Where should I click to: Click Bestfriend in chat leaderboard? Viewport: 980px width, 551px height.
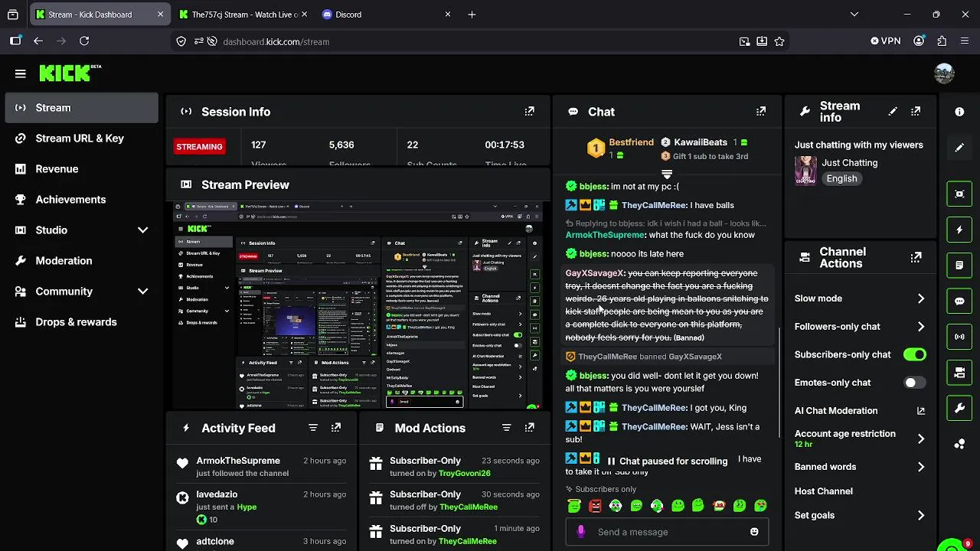(x=631, y=142)
